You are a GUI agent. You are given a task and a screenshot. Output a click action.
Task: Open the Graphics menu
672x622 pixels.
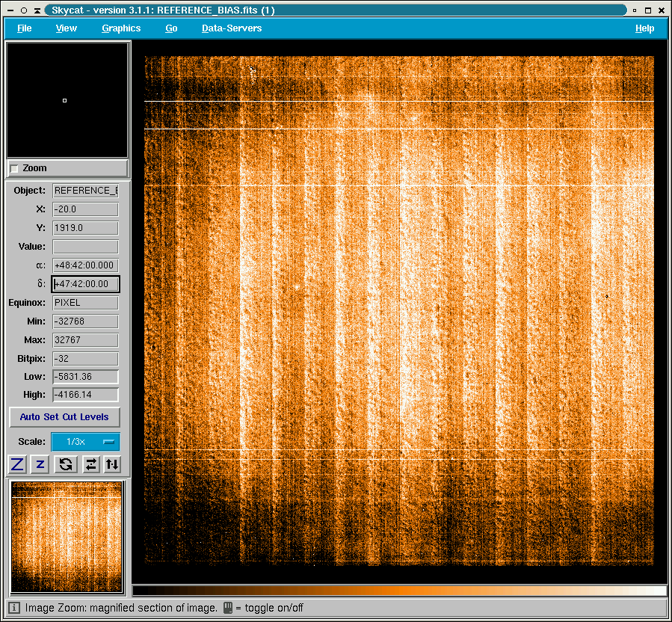tap(121, 28)
